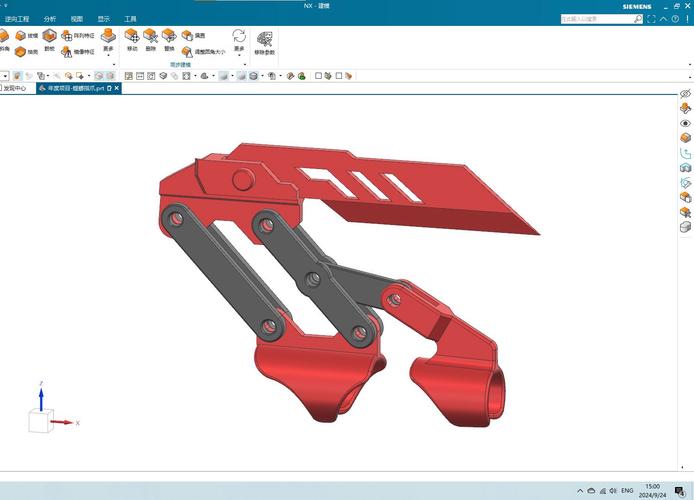
Task: Click the command search input field
Action: pyautogui.click(x=590, y=18)
